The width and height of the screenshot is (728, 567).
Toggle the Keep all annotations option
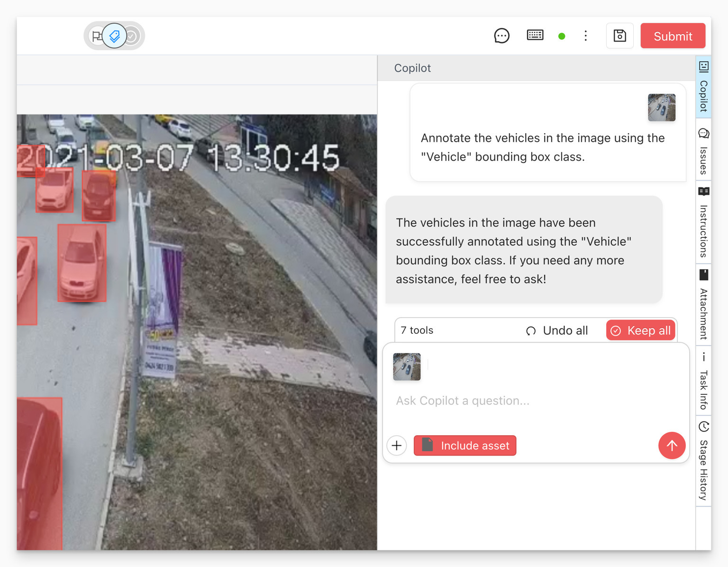pyautogui.click(x=640, y=330)
